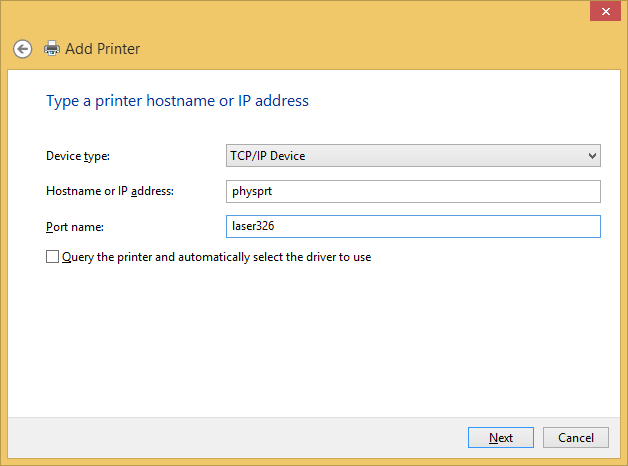
Task: Click the Device type dropdown arrow
Action: click(x=592, y=156)
